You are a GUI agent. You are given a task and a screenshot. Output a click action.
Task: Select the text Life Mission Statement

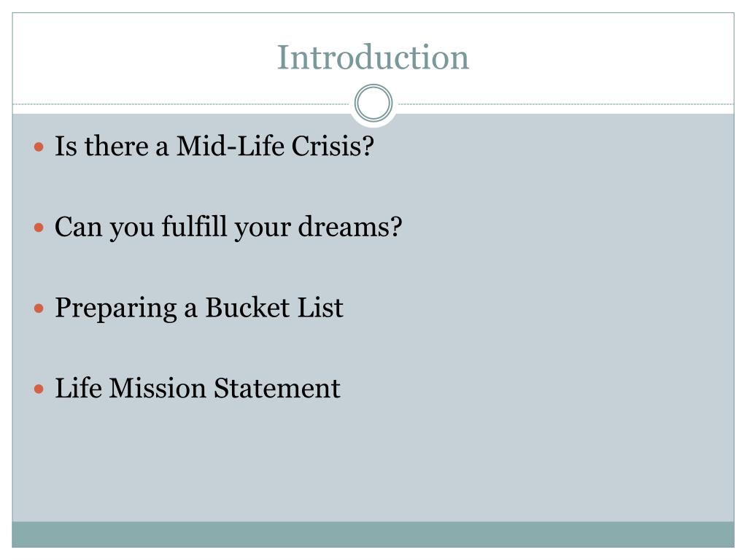(198, 388)
